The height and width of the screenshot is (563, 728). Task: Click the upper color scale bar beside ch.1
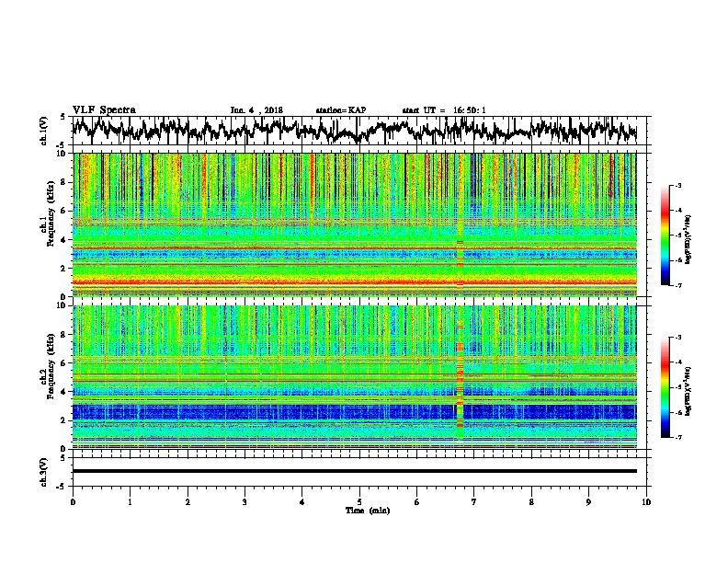pos(665,236)
